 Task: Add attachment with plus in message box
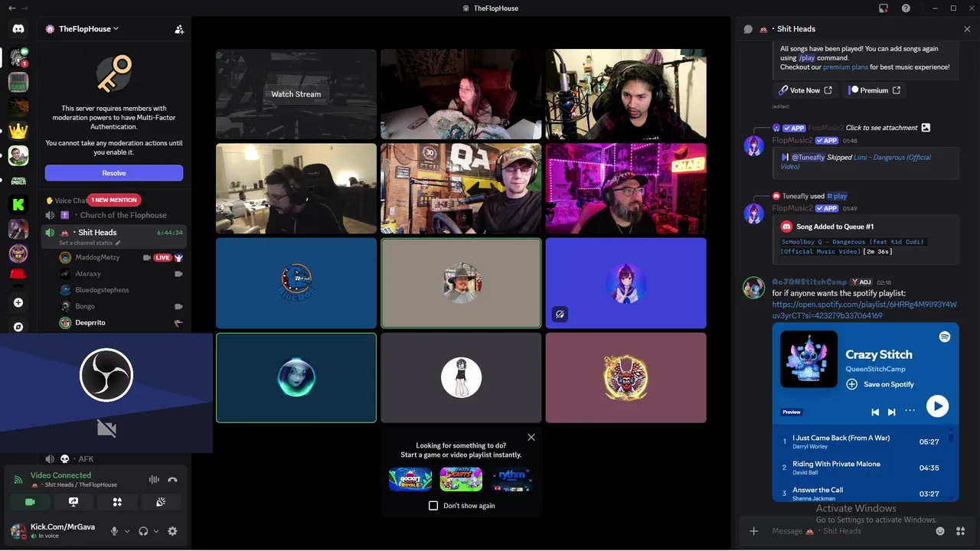point(754,531)
